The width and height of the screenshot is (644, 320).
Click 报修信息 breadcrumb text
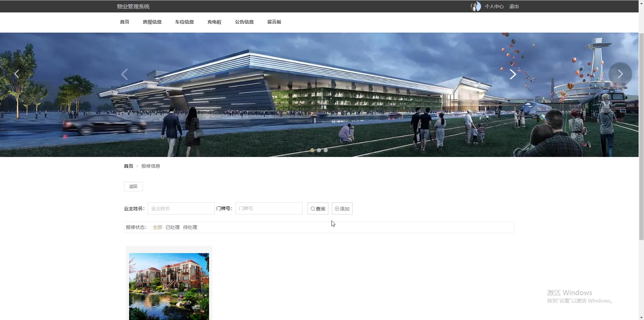[x=151, y=166]
